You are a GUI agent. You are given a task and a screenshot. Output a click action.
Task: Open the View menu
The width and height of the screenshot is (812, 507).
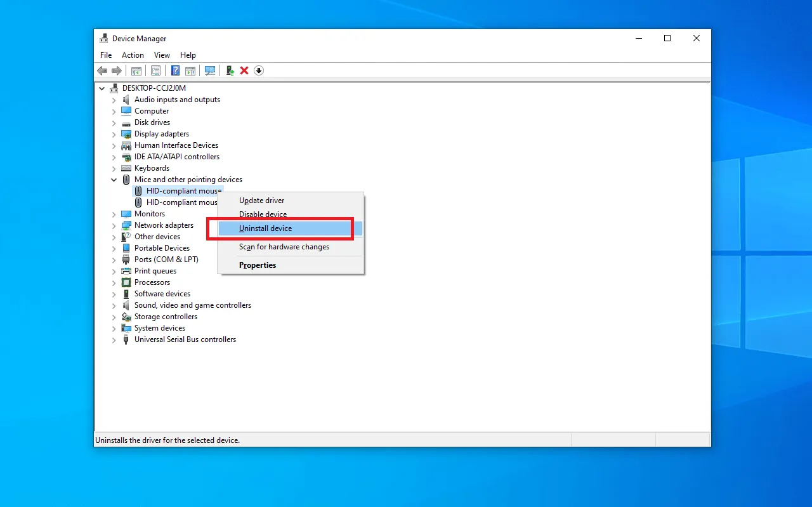coord(162,55)
